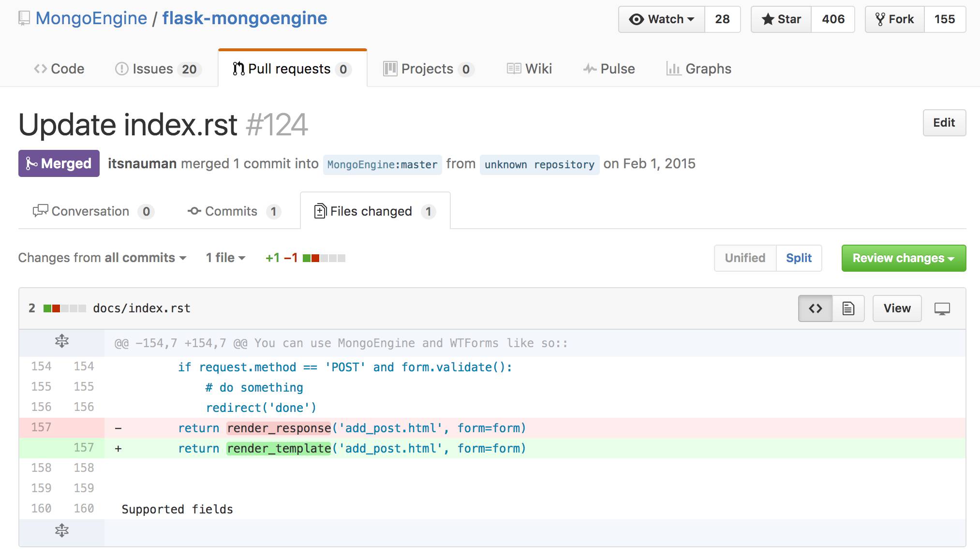This screenshot has height=556, width=980.
Task: Switch diff to Unified view
Action: (745, 258)
